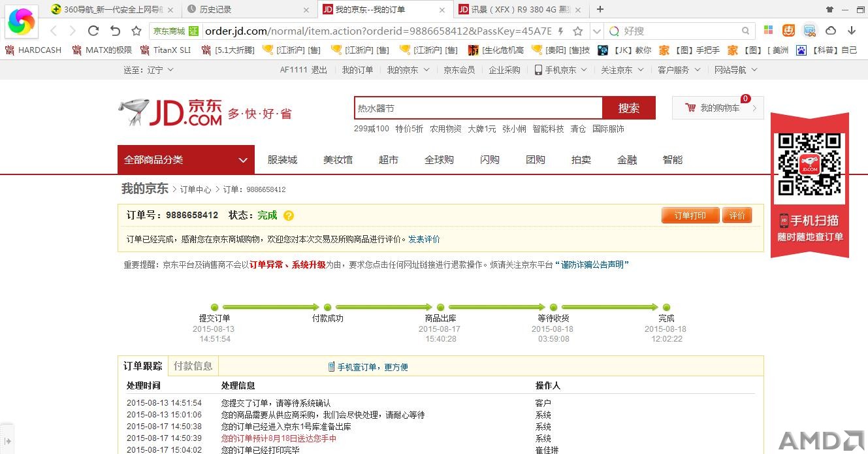Image resolution: width=868 pixels, height=454 pixels.
Task: Open the MATX的极限 bookmark
Action: coord(103,50)
